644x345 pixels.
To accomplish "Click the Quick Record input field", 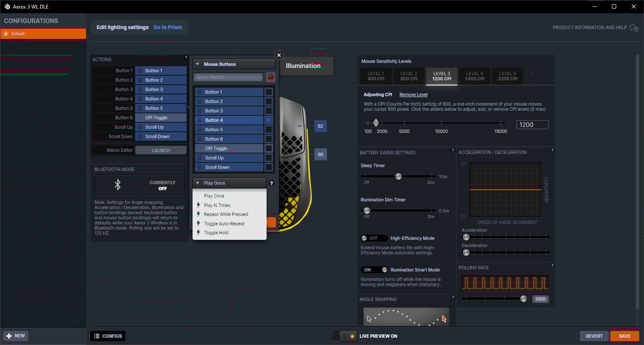I will tap(228, 77).
